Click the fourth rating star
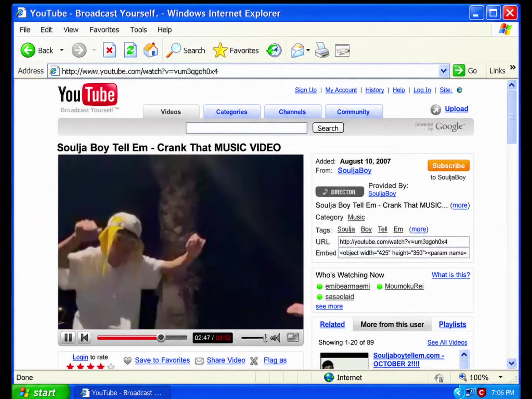Image resolution: width=532 pixels, height=399 pixels. click(100, 366)
